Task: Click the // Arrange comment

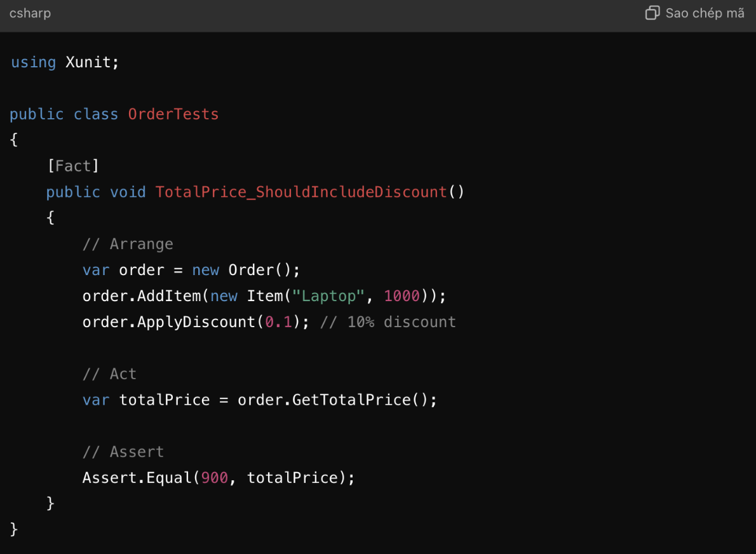Action: (127, 243)
